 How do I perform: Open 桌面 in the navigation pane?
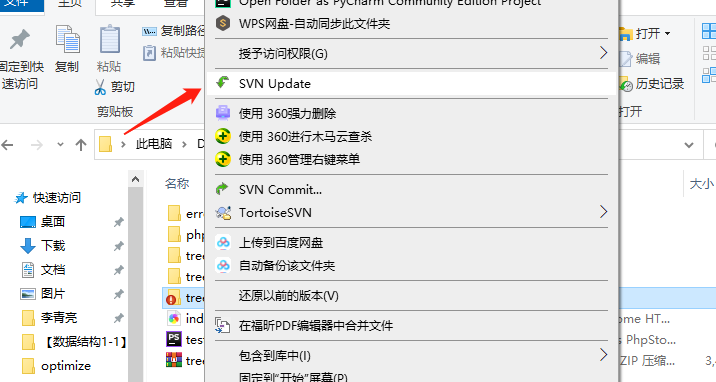pyautogui.click(x=42, y=222)
